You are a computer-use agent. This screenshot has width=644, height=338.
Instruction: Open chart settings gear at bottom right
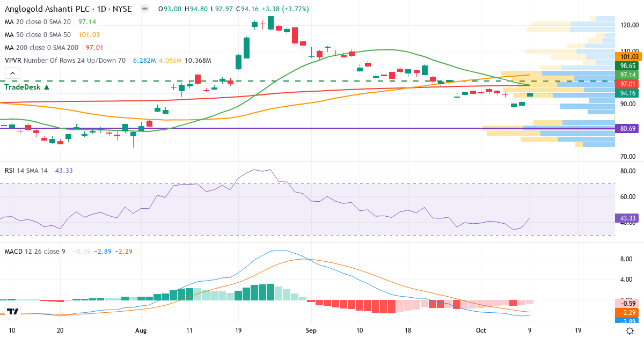click(629, 330)
